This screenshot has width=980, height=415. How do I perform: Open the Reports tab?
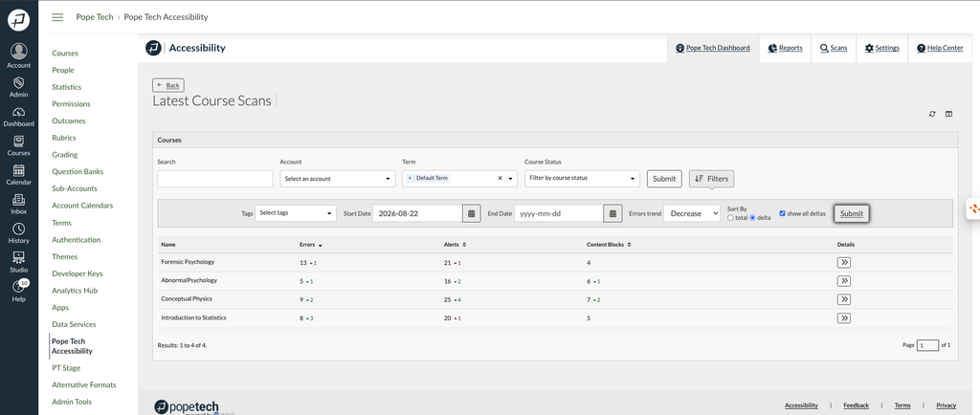click(x=785, y=48)
